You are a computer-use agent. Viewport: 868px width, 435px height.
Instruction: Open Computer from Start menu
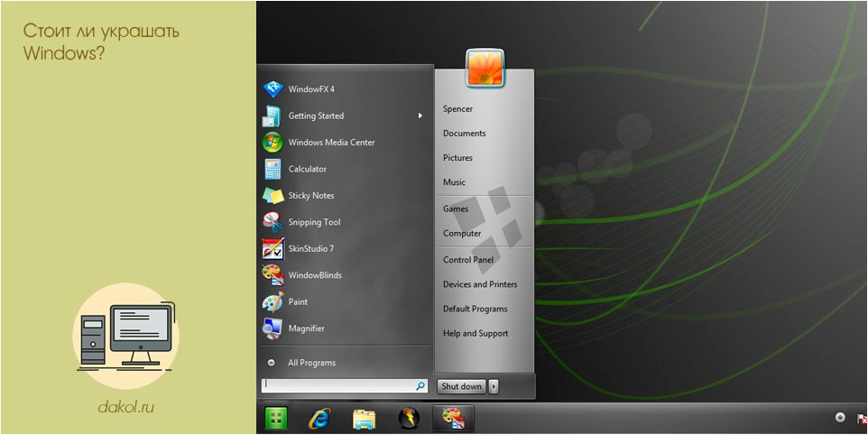tap(462, 234)
